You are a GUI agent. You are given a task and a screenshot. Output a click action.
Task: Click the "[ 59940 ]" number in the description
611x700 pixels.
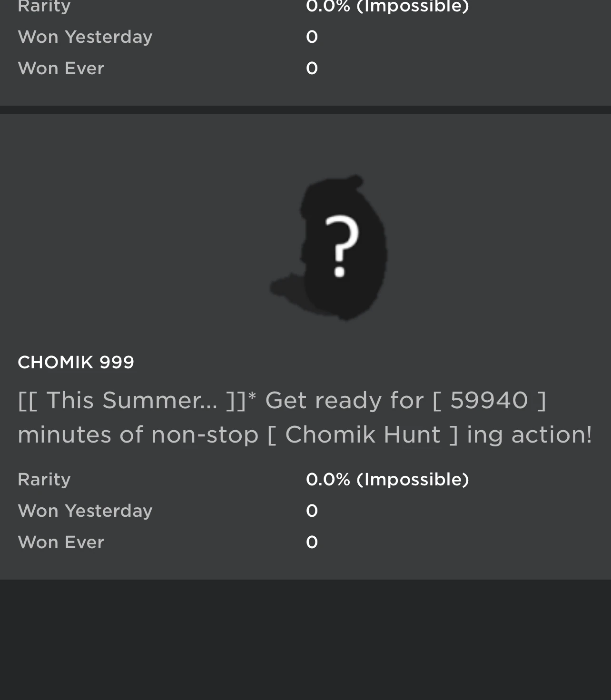489,400
